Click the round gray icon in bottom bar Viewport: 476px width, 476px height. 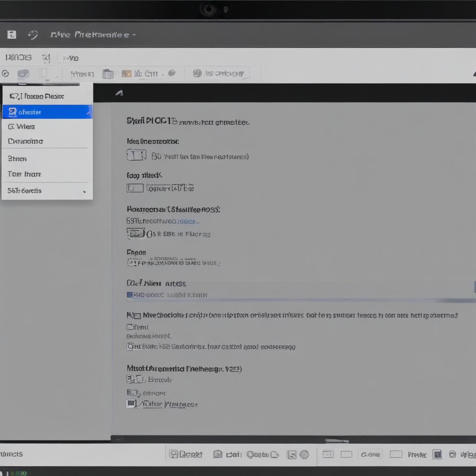tap(304, 454)
